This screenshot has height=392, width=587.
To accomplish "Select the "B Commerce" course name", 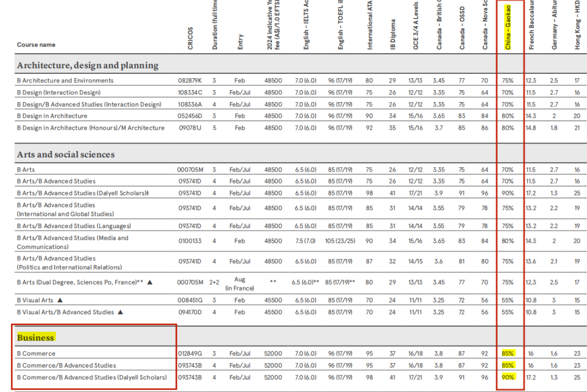I will click(x=36, y=354).
